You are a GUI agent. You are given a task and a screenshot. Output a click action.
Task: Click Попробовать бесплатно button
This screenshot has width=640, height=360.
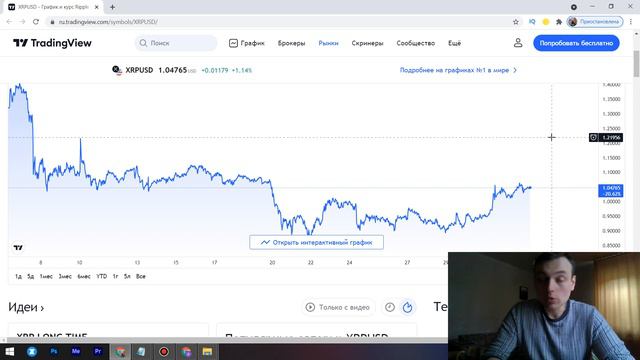click(576, 43)
